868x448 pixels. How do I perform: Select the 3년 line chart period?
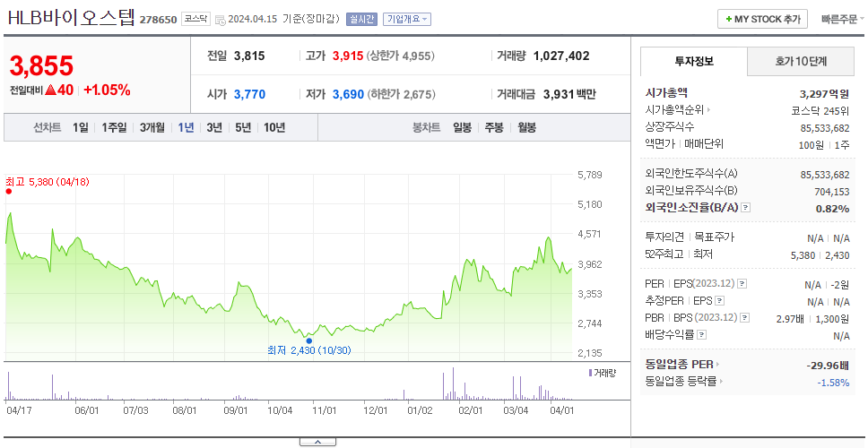point(214,128)
